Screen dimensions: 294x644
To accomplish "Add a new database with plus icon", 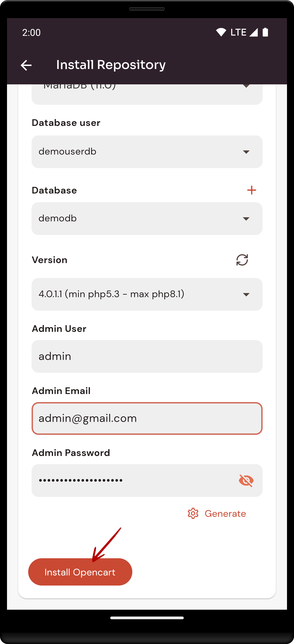I will (252, 190).
